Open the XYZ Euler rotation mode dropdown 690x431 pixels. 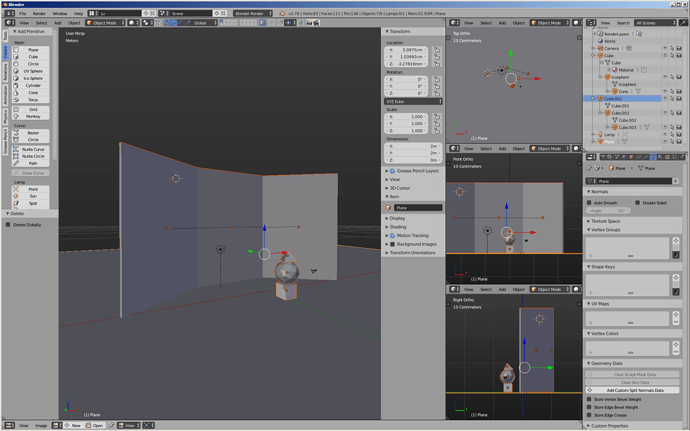point(413,101)
